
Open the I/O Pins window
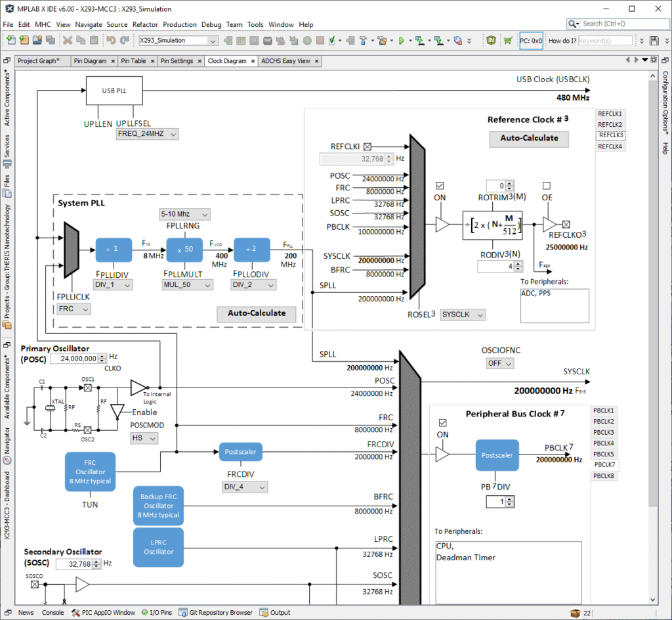[156, 613]
